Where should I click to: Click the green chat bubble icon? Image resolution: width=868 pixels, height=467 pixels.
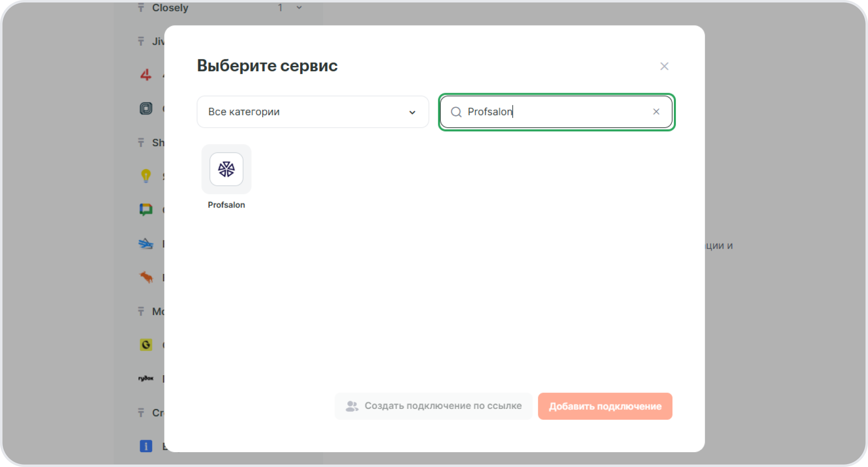tap(145, 210)
